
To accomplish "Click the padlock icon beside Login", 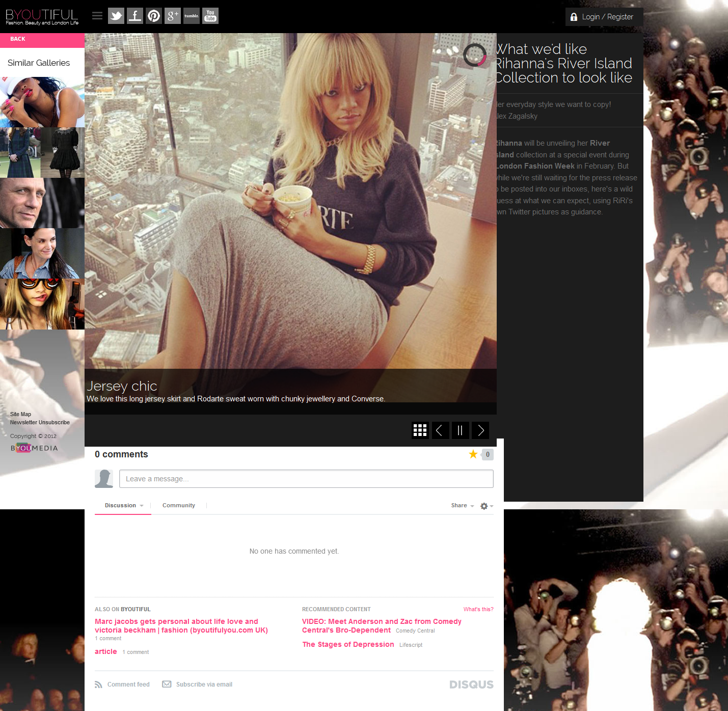I will tap(574, 17).
